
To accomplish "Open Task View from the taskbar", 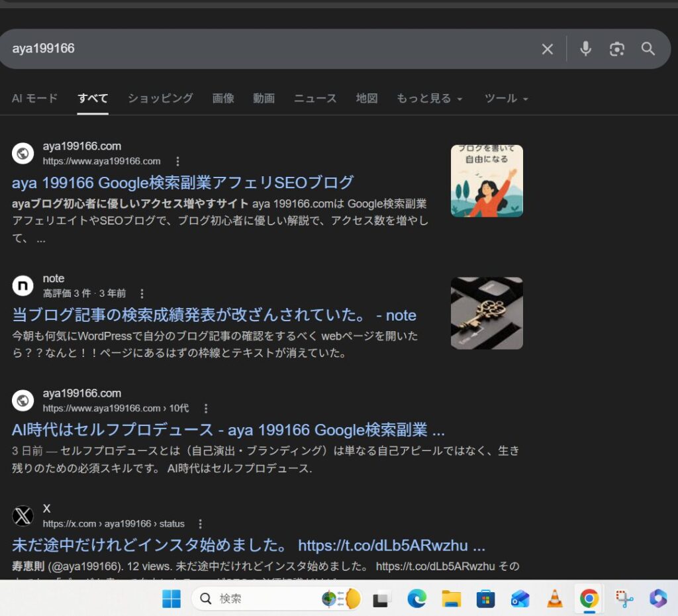I will (381, 599).
